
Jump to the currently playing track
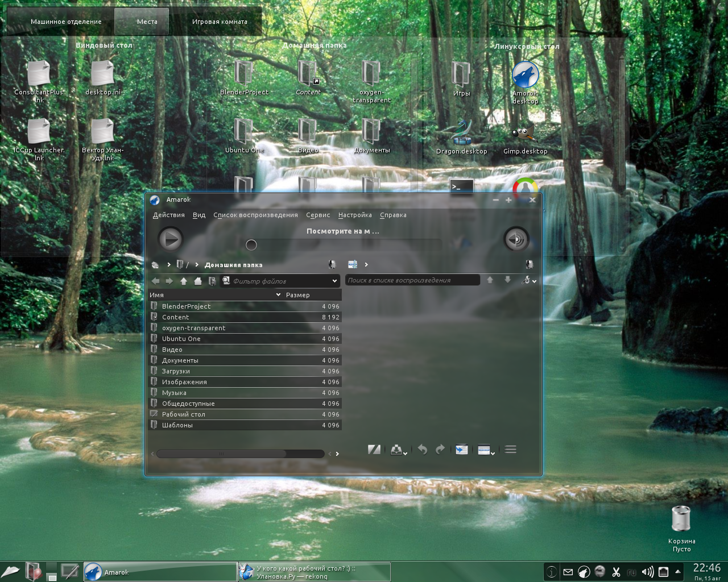click(x=461, y=450)
